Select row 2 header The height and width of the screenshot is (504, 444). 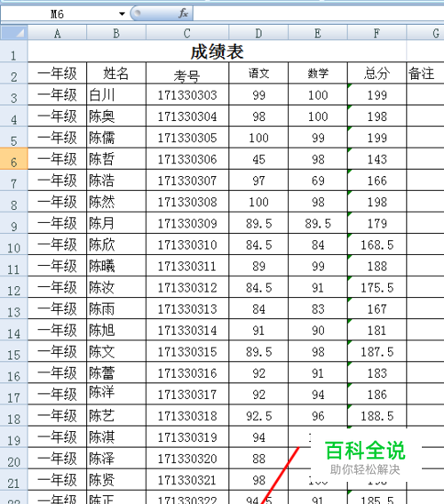click(x=14, y=73)
